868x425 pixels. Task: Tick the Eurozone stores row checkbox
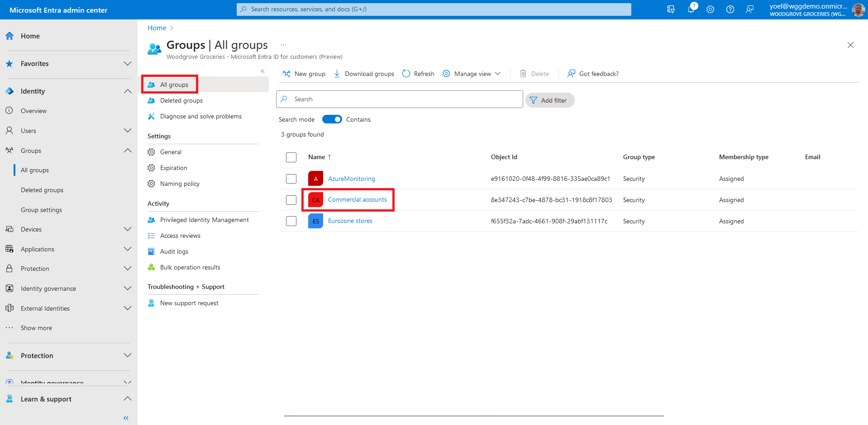click(291, 221)
